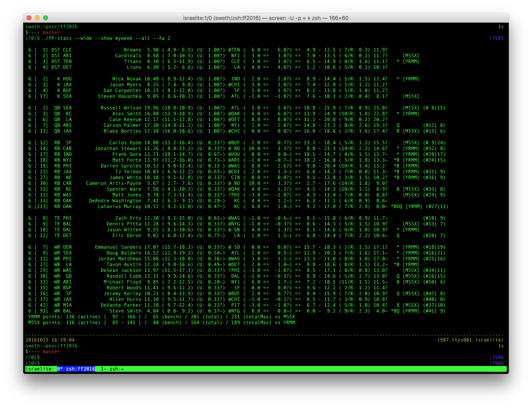Click the Steven Hauschka kicker row
Image resolution: width=532 pixels, height=407 pixels.
(119, 96)
